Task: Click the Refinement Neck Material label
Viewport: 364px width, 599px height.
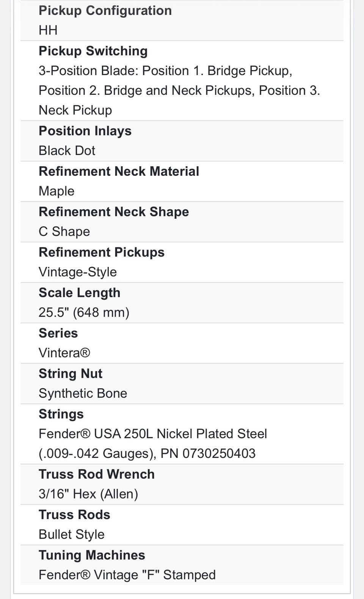Action: pos(119,171)
